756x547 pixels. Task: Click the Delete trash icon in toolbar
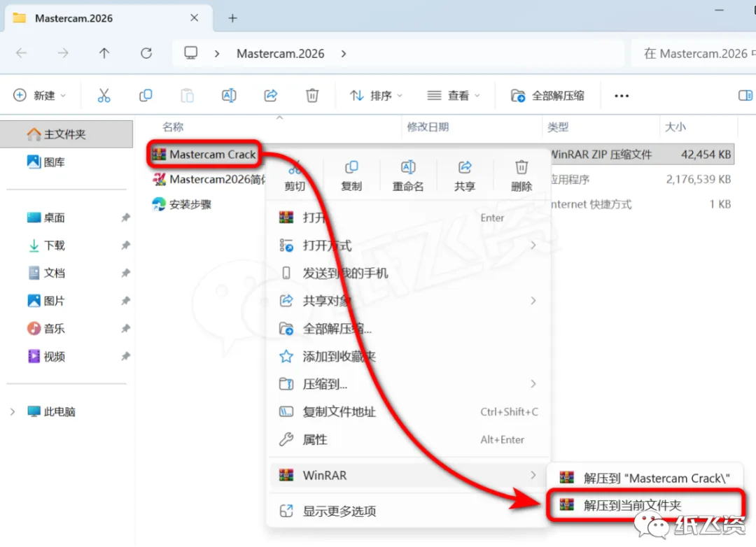click(x=312, y=95)
